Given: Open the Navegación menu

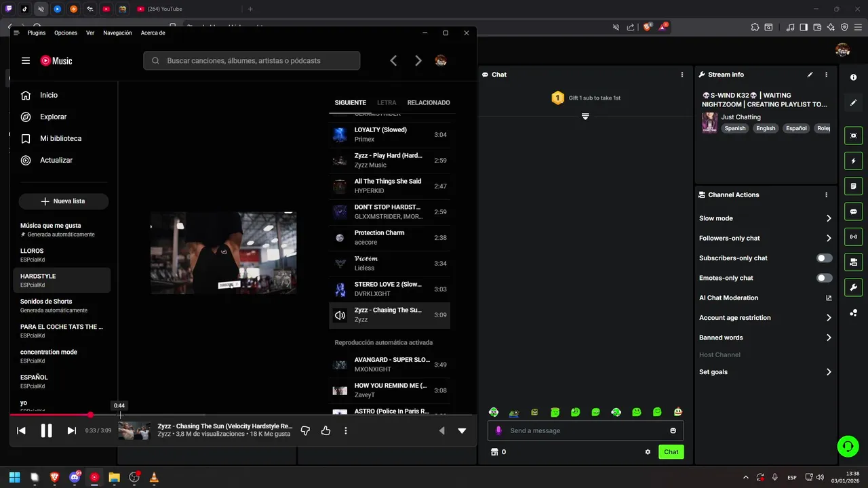Looking at the screenshot, I should [117, 33].
